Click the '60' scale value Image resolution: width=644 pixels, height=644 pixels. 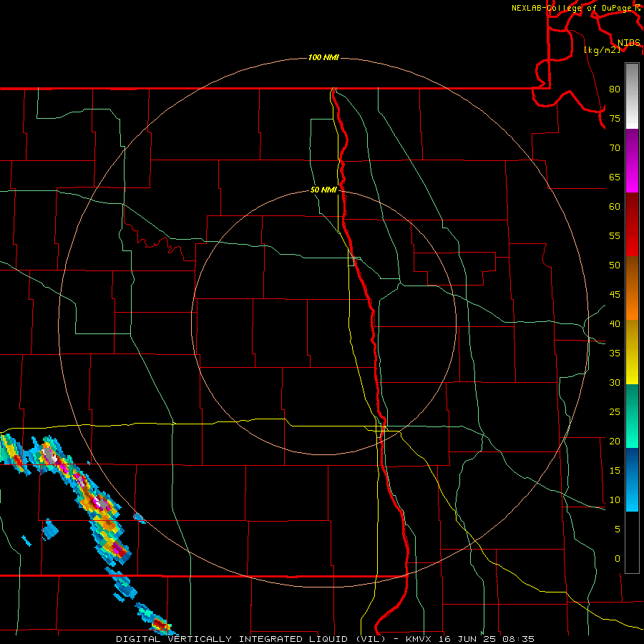tap(615, 207)
